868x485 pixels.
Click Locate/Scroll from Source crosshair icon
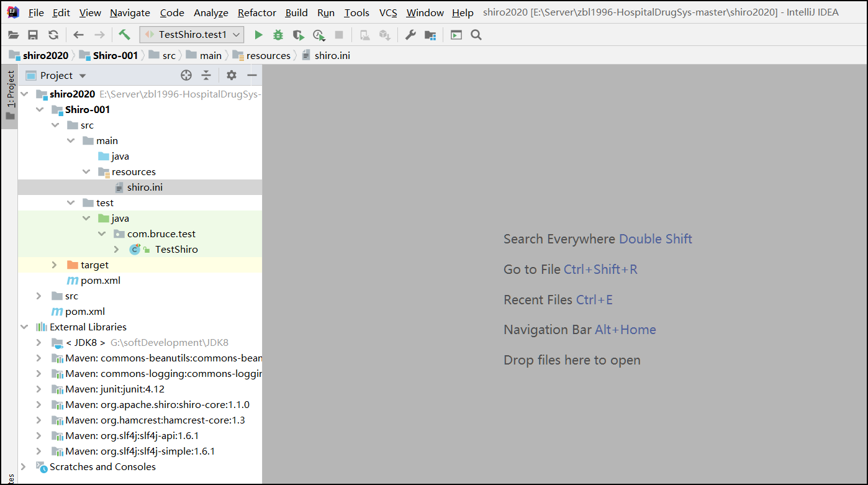[186, 75]
